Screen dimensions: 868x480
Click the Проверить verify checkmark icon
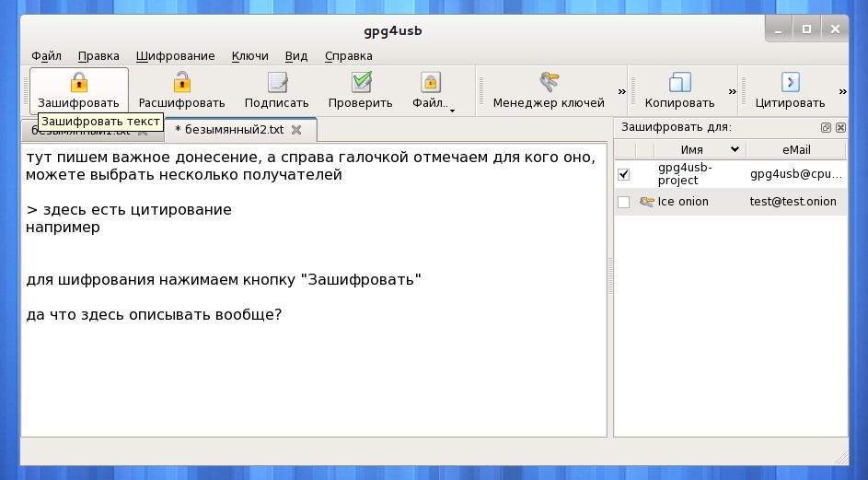(361, 82)
